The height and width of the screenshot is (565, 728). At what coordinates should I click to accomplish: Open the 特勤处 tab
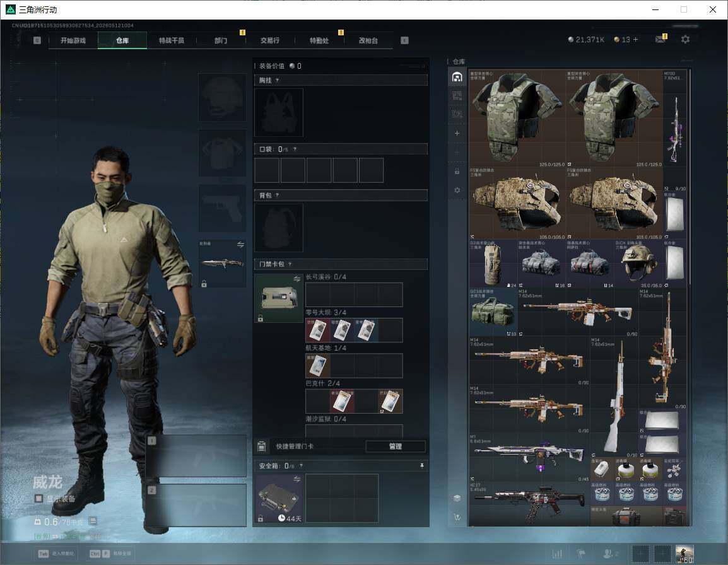click(x=319, y=40)
